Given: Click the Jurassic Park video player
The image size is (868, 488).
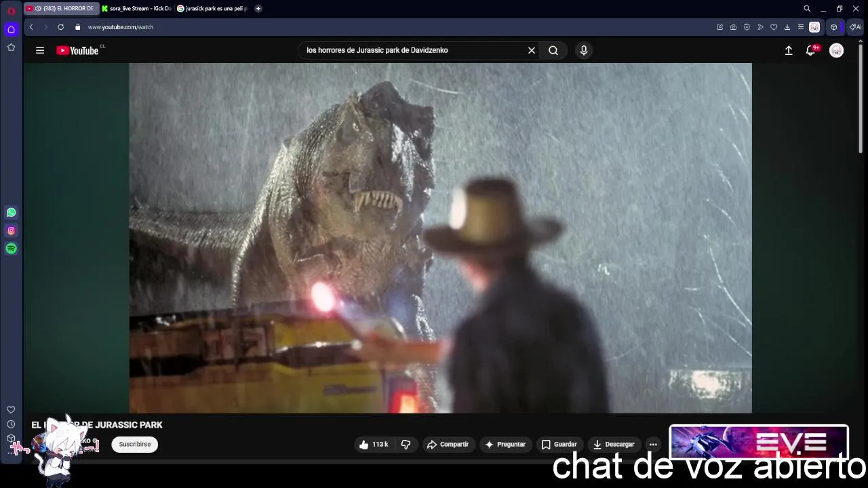Looking at the screenshot, I should point(440,238).
